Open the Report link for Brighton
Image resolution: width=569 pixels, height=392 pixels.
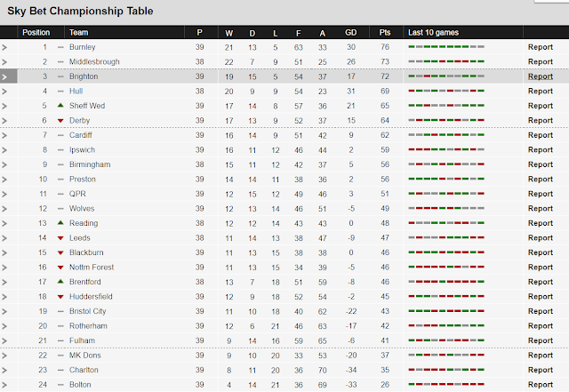[540, 76]
